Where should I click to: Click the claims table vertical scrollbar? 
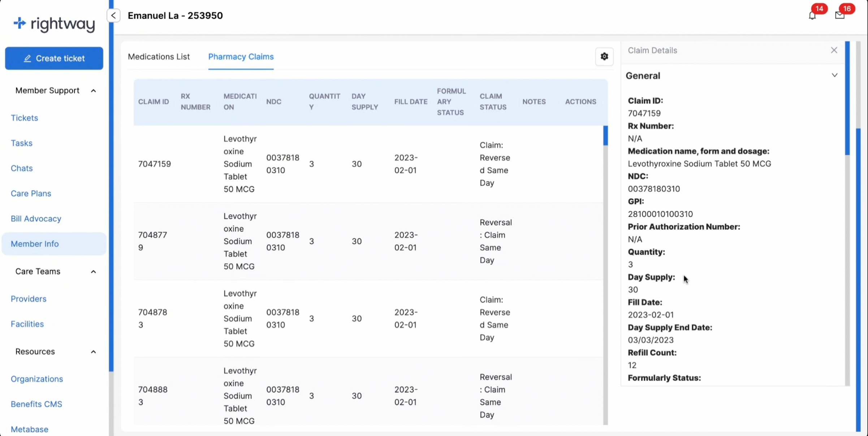[x=605, y=136]
